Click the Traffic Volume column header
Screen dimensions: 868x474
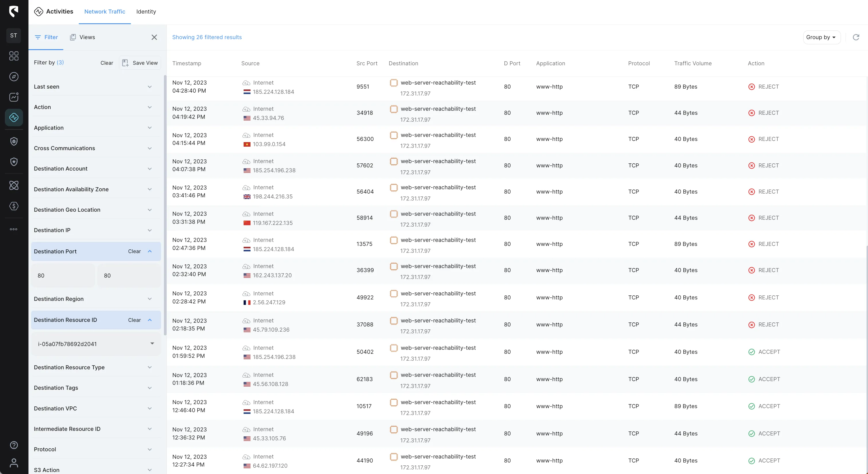[x=693, y=63]
